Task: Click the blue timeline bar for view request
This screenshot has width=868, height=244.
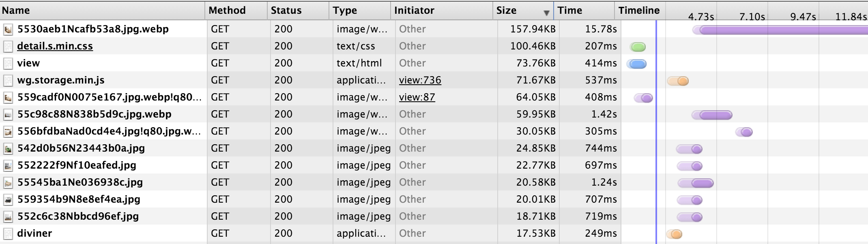Action: (x=637, y=64)
